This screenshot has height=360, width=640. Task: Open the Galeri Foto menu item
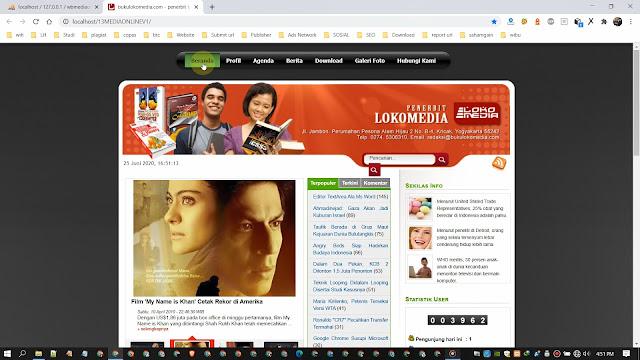click(x=370, y=60)
